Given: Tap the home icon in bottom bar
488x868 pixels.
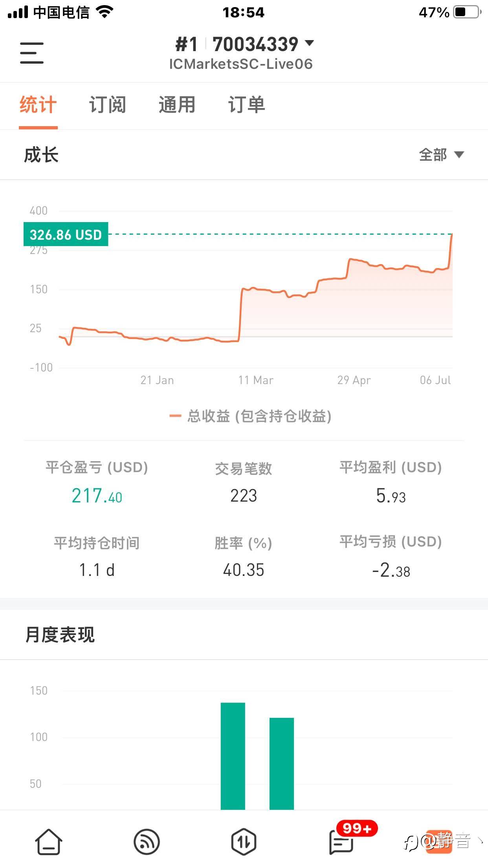Looking at the screenshot, I should point(49,842).
